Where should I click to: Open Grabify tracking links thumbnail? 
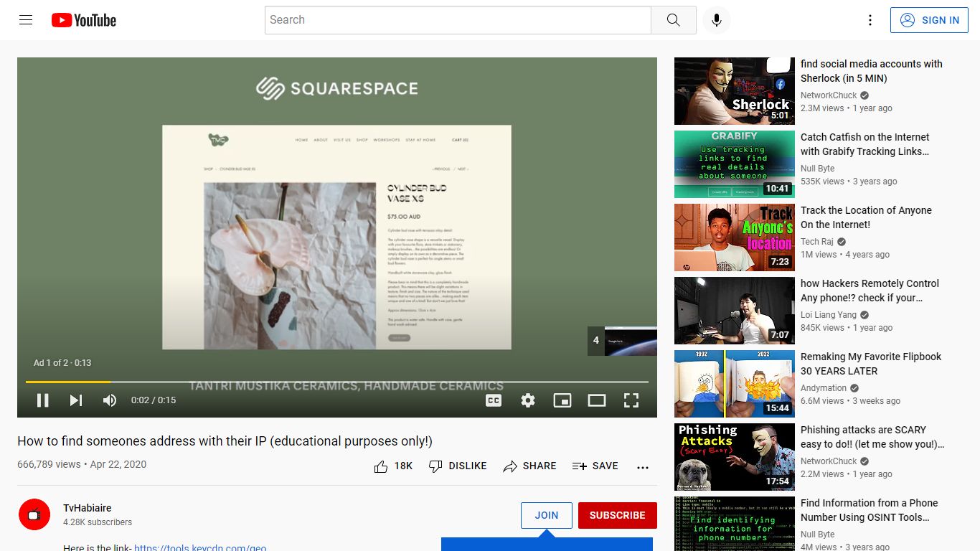(x=735, y=164)
